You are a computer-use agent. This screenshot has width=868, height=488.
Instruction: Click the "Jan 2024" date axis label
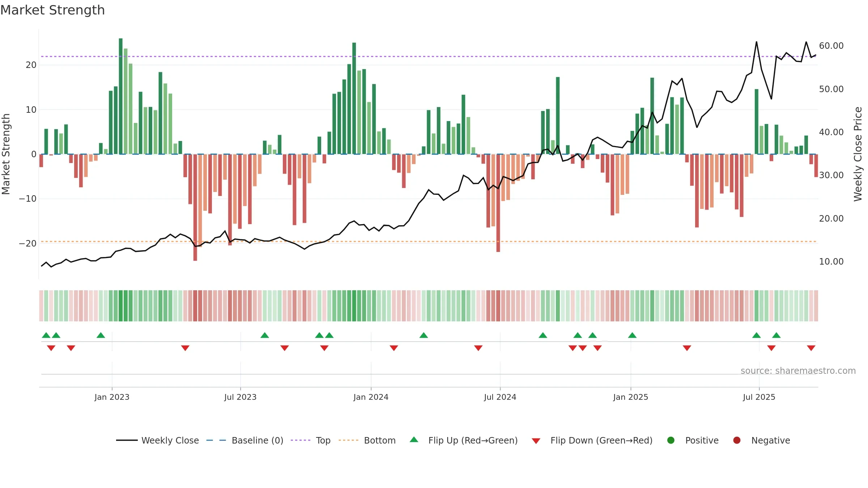point(371,397)
